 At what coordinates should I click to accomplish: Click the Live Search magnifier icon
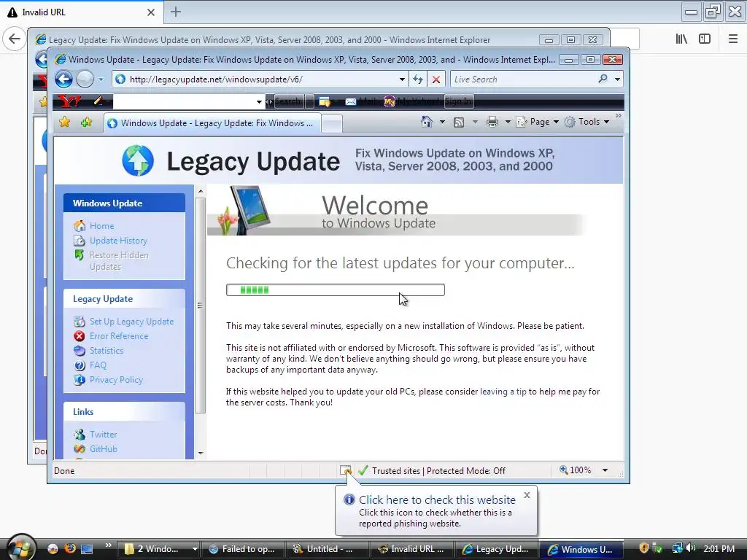(603, 79)
